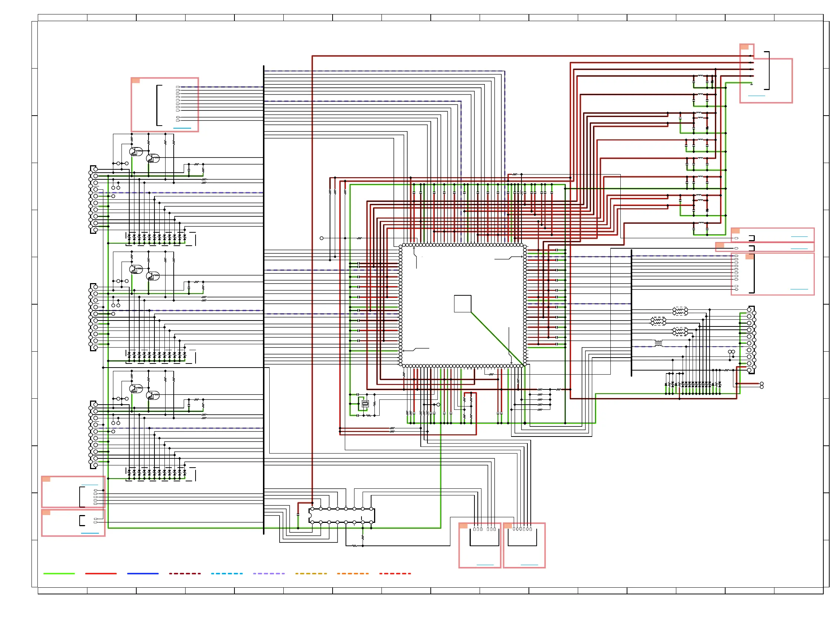Open the pink connector block at top right corner
The width and height of the screenshot is (840, 624).
pyautogui.click(x=766, y=73)
